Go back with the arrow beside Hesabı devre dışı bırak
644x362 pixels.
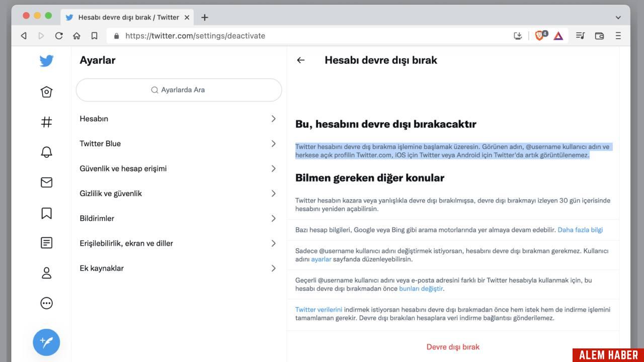click(301, 60)
